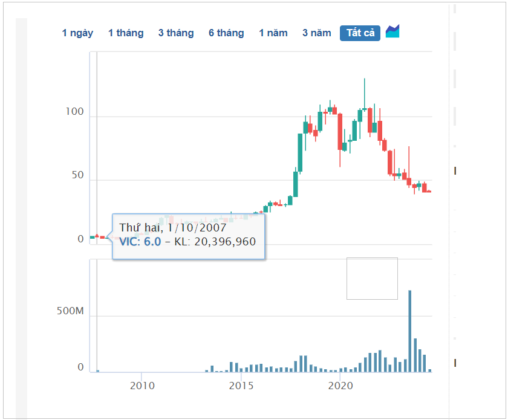View the "1 năm" price history
Image resolution: width=508 pixels, height=420 pixels.
point(273,33)
